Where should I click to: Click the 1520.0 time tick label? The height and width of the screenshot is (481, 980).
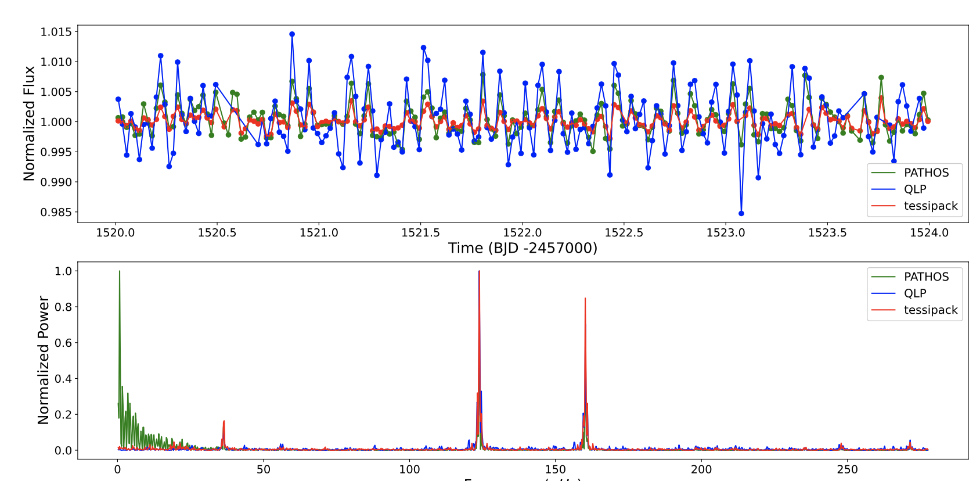click(x=115, y=232)
